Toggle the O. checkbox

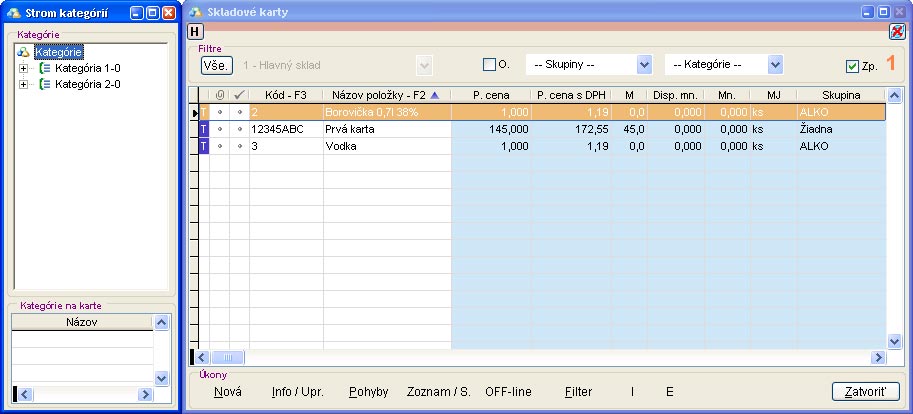pos(489,65)
